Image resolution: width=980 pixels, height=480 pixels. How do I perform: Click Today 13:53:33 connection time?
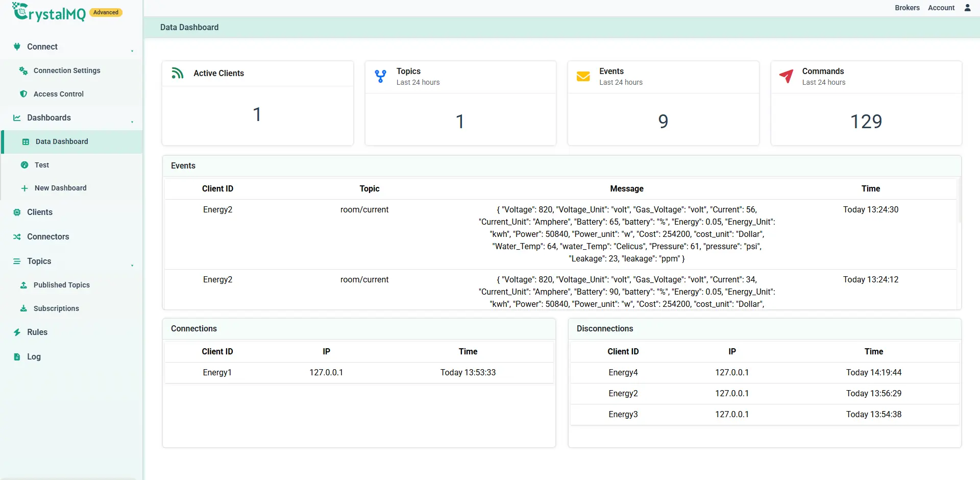[x=468, y=372]
